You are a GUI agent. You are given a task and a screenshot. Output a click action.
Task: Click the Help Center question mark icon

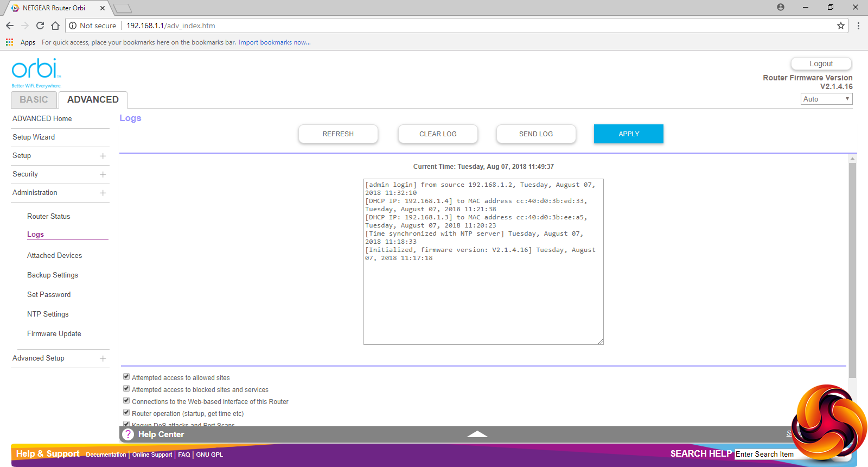click(128, 434)
